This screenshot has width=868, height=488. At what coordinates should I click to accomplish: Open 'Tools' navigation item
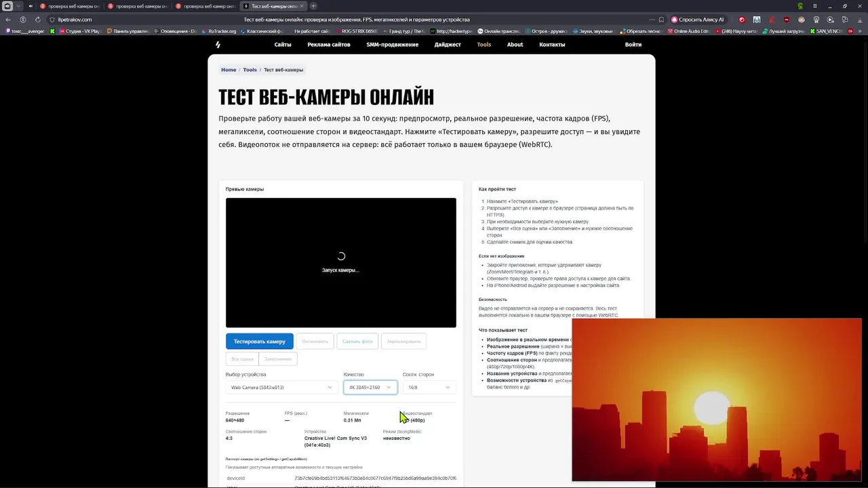pyautogui.click(x=484, y=45)
